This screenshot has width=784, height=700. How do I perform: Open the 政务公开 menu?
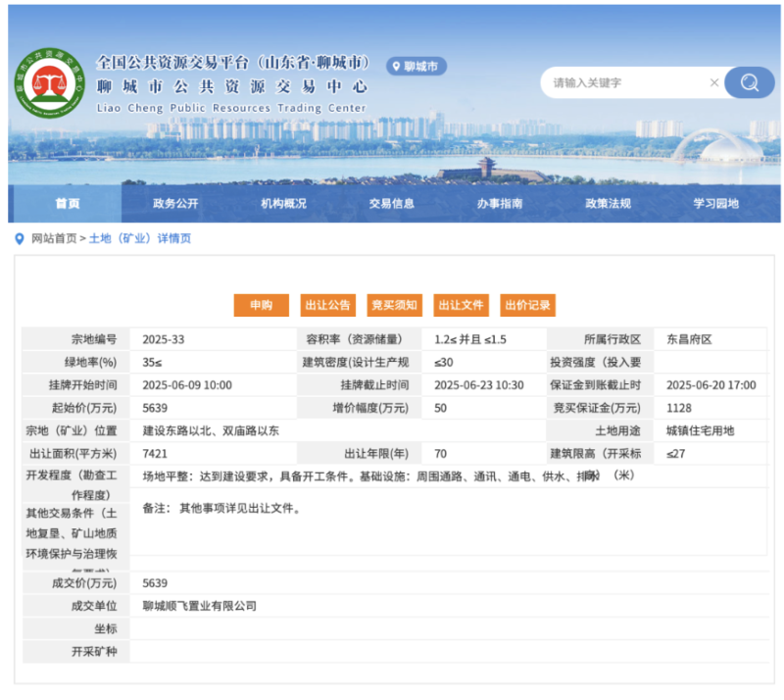pos(174,202)
